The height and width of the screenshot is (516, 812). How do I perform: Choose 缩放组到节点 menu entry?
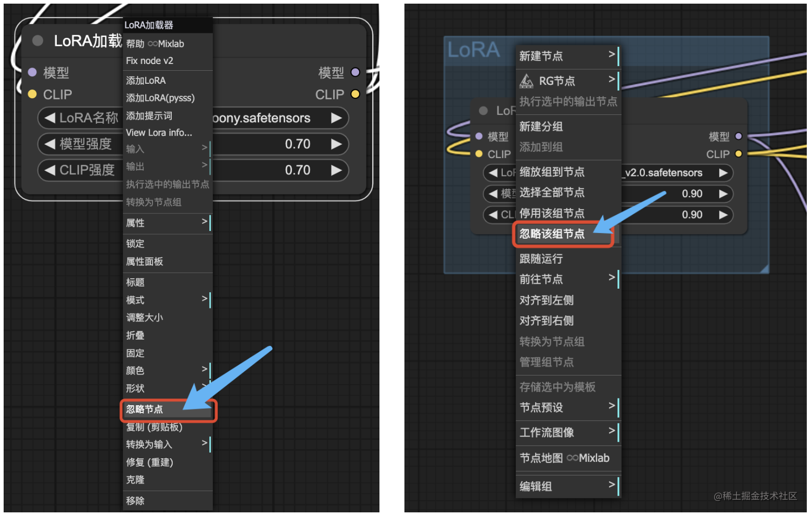click(x=568, y=172)
